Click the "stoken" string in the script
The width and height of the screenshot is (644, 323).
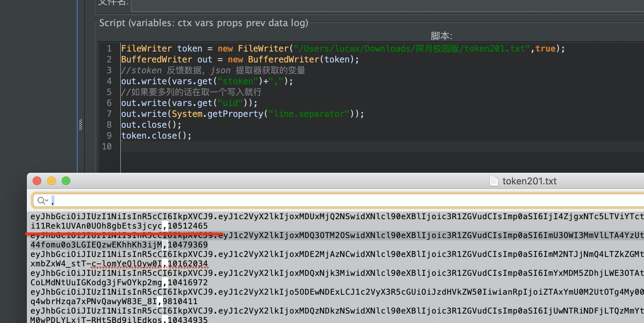point(238,81)
